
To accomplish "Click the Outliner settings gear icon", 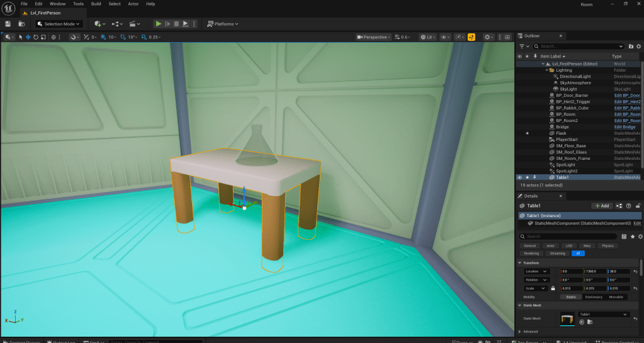I will point(638,46).
